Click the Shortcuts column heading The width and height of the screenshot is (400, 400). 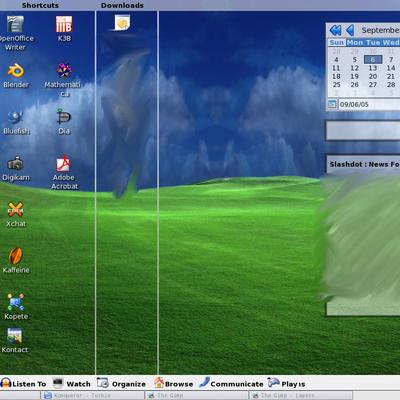(x=40, y=5)
